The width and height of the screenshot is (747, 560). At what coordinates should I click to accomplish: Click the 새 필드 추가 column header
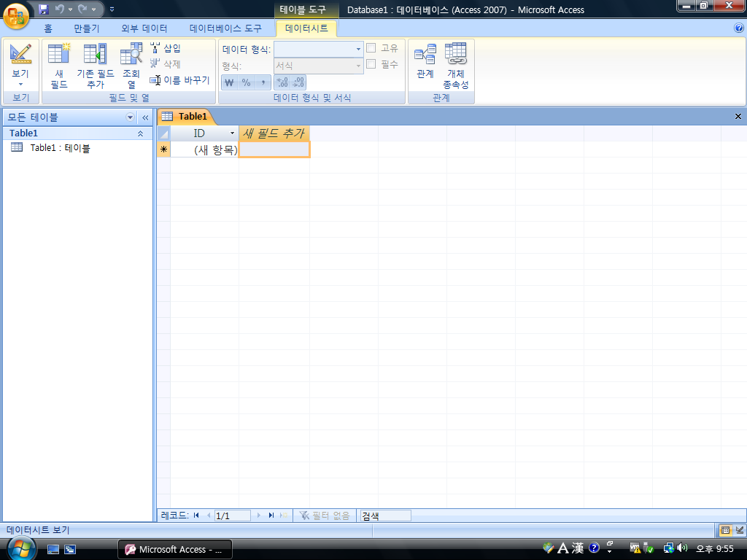(x=274, y=133)
